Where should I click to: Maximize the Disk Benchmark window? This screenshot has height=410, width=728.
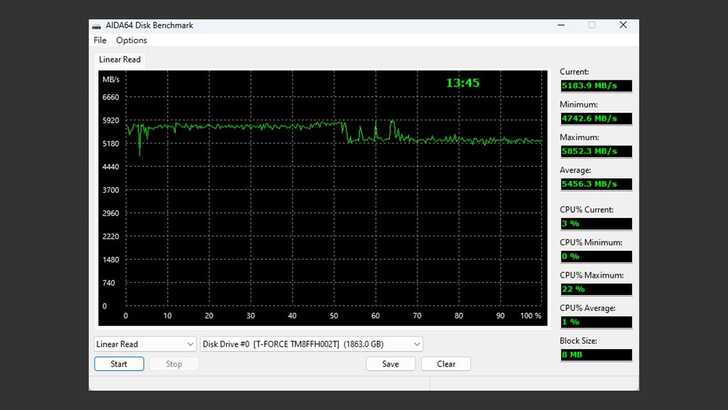(591, 24)
